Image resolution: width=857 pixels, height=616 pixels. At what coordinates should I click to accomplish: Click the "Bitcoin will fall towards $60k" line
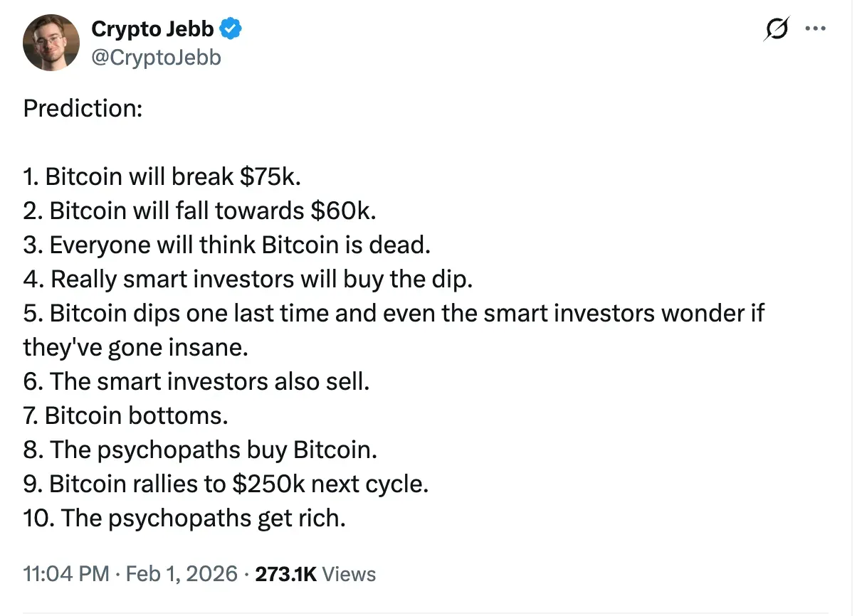point(199,211)
